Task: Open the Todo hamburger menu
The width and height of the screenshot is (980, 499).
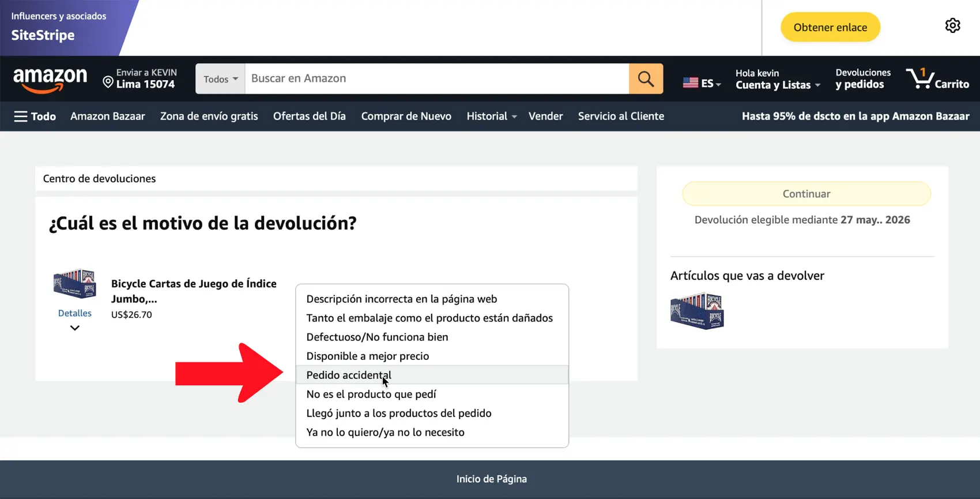Action: [35, 117]
